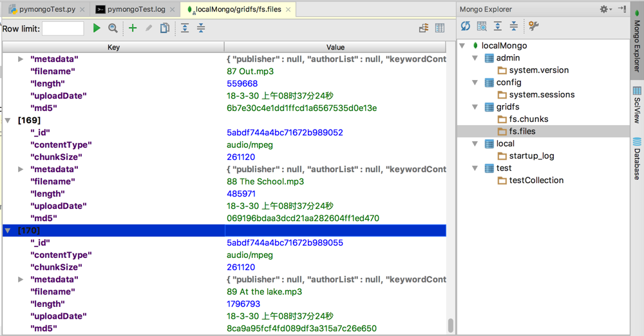This screenshot has height=336, width=644.
Task: Select md5 value 6b7e30c4e1dd1ffcd1a6567535d0e13e
Action: click(301, 108)
